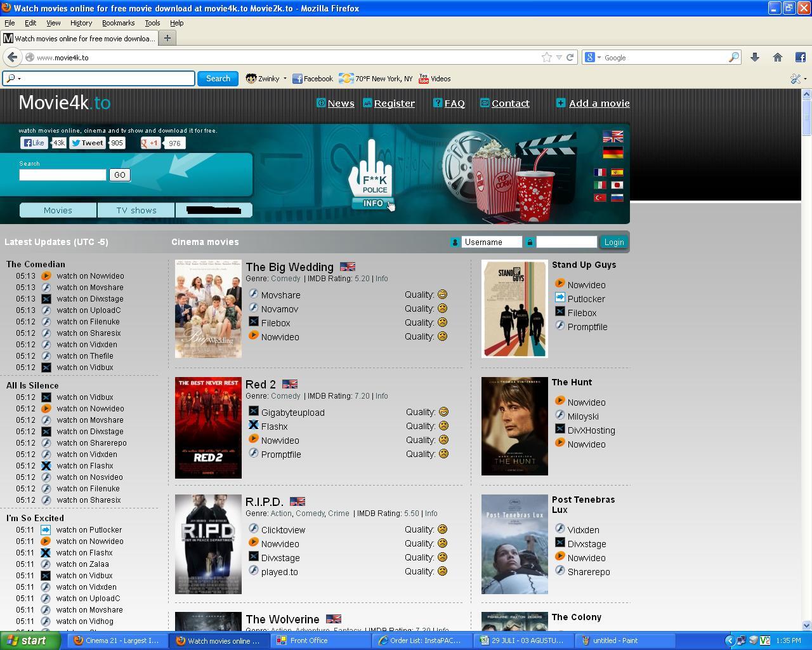
Task: Click the Nowvideo play icon under The Big Wedding
Action: coord(253,336)
